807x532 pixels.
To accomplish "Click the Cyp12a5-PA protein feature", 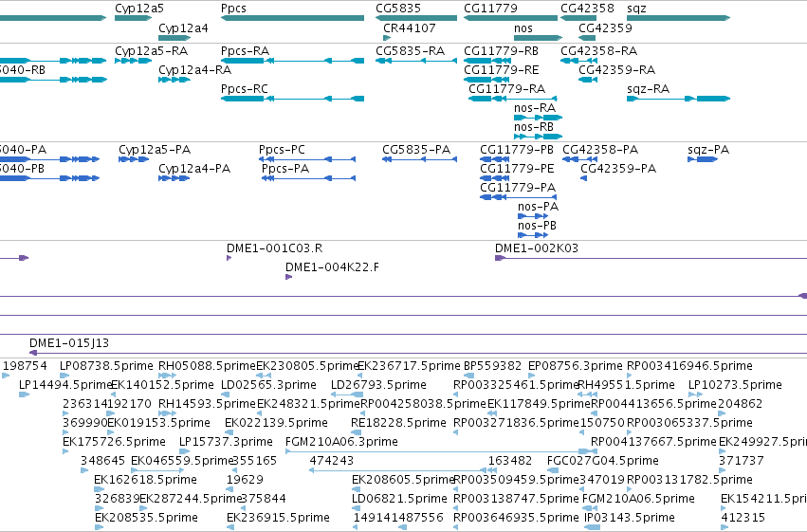I will pos(134,159).
